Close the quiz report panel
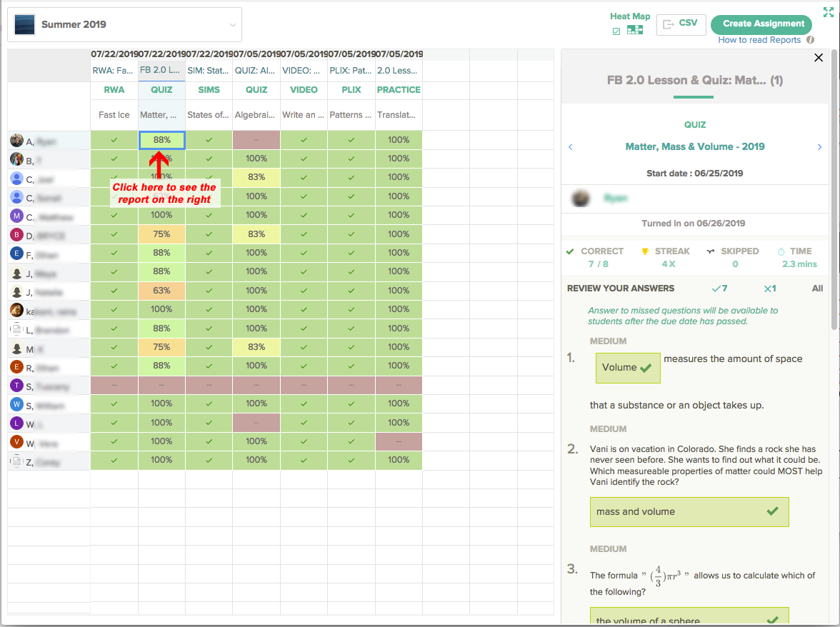This screenshot has height=627, width=840. (x=818, y=57)
